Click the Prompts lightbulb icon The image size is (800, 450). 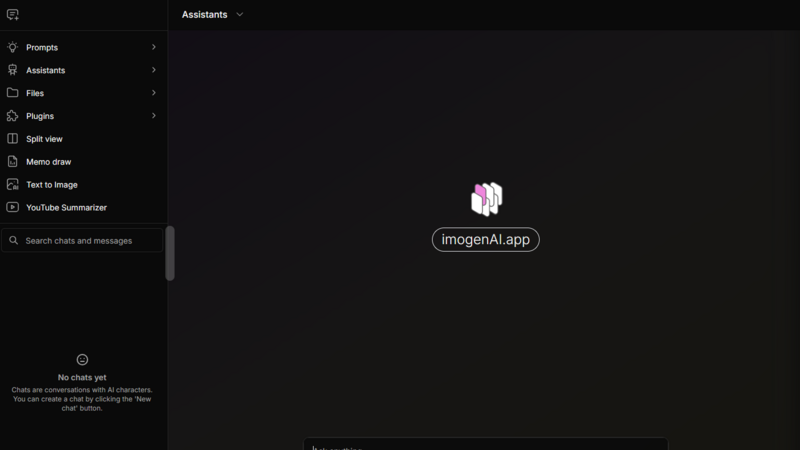[x=13, y=47]
